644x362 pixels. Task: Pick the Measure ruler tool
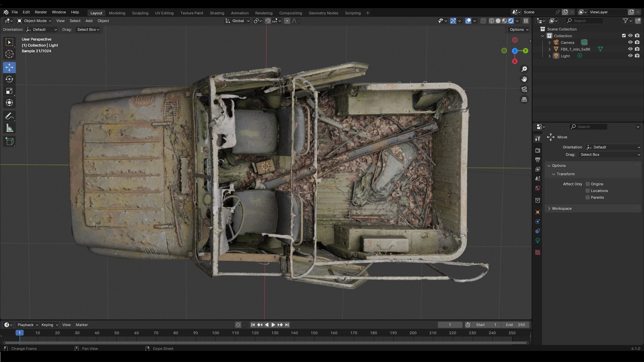pos(9,128)
